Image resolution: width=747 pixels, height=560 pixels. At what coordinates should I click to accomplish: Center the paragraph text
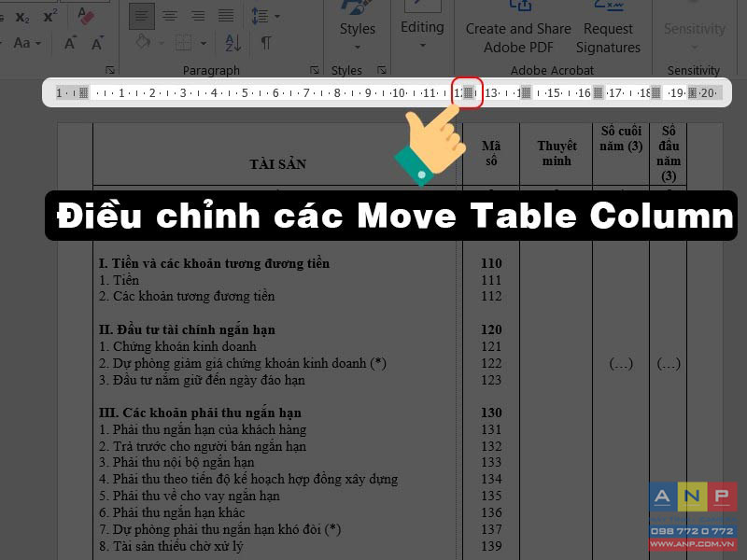[169, 16]
